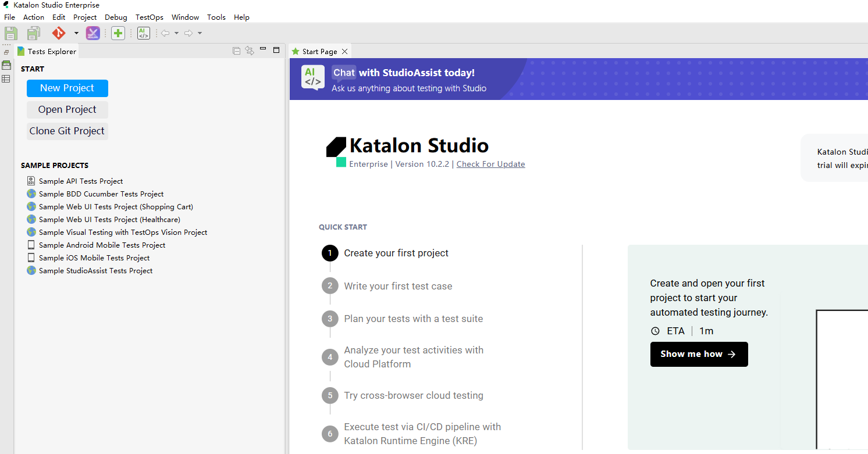
Task: Click the StudioAssist AI banner icon
Action: 313,78
